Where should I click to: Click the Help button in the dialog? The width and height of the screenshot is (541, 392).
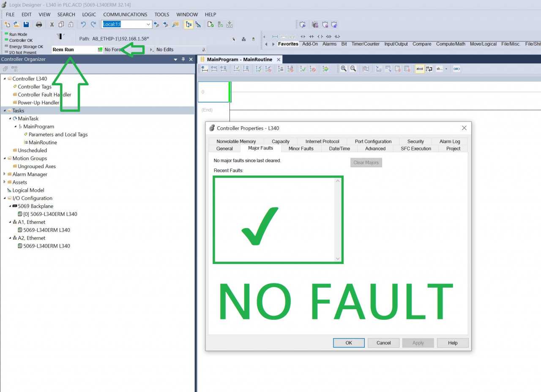click(453, 343)
